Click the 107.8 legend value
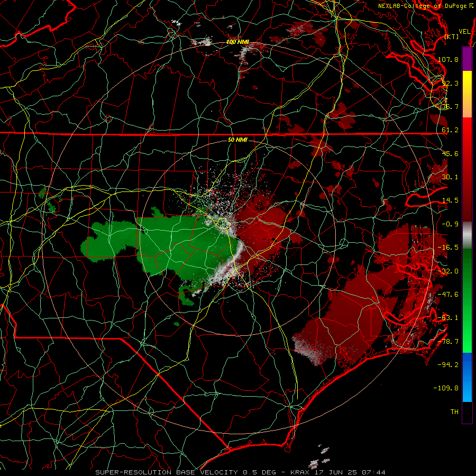Viewport: 476px width, 476px height. pyautogui.click(x=448, y=59)
